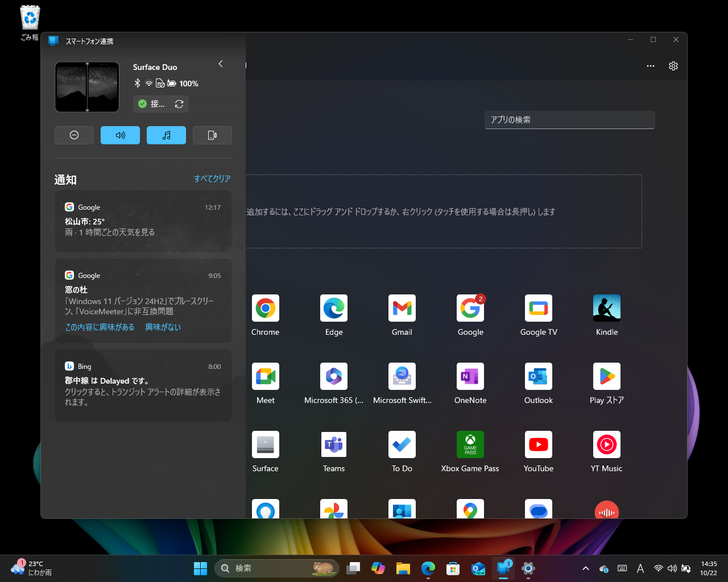The height and width of the screenshot is (582, 728).
Task: Collapse the phone side panel with chevron
Action: point(221,64)
